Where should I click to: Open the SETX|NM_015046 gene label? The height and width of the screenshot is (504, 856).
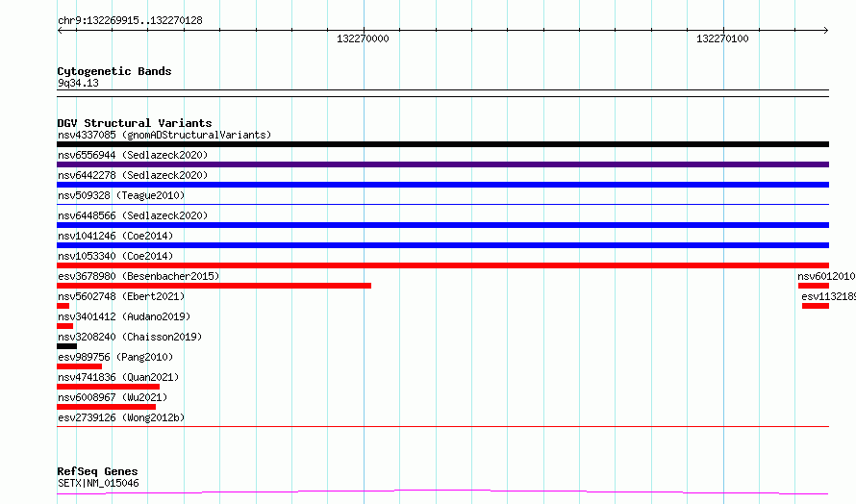98,483
